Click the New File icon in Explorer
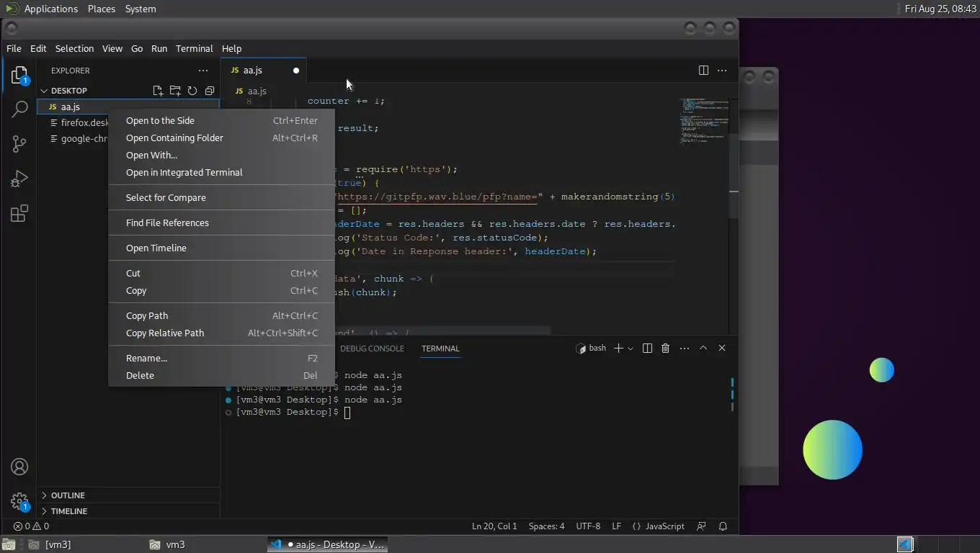This screenshot has width=980, height=553. [158, 91]
